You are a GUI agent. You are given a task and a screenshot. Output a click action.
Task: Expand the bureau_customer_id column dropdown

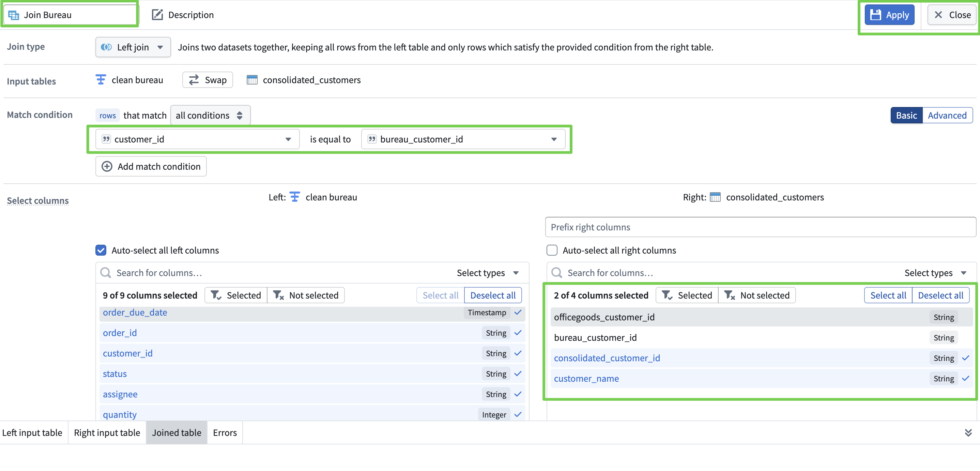(554, 139)
